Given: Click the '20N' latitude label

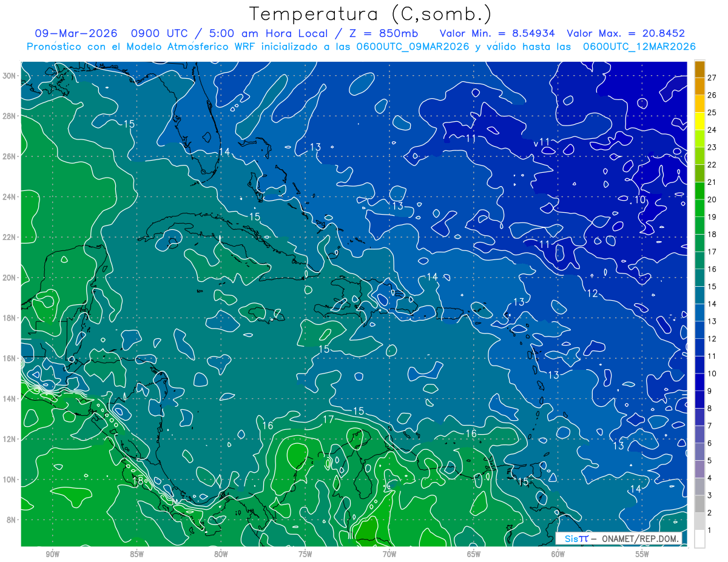Looking at the screenshot, I should coord(10,277).
